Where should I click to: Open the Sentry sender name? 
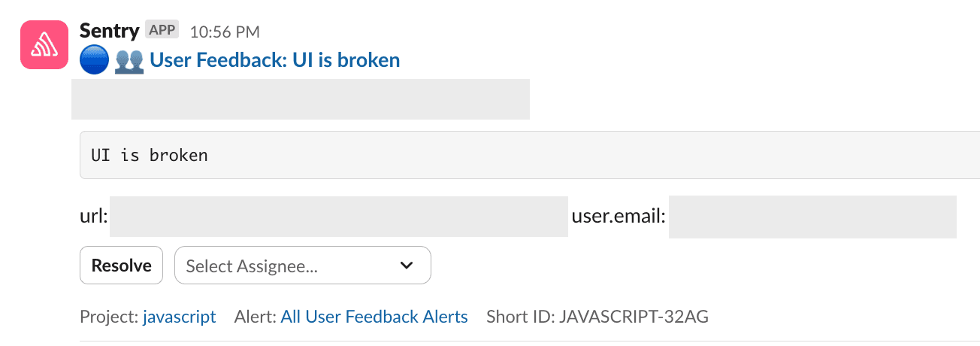[x=109, y=31]
